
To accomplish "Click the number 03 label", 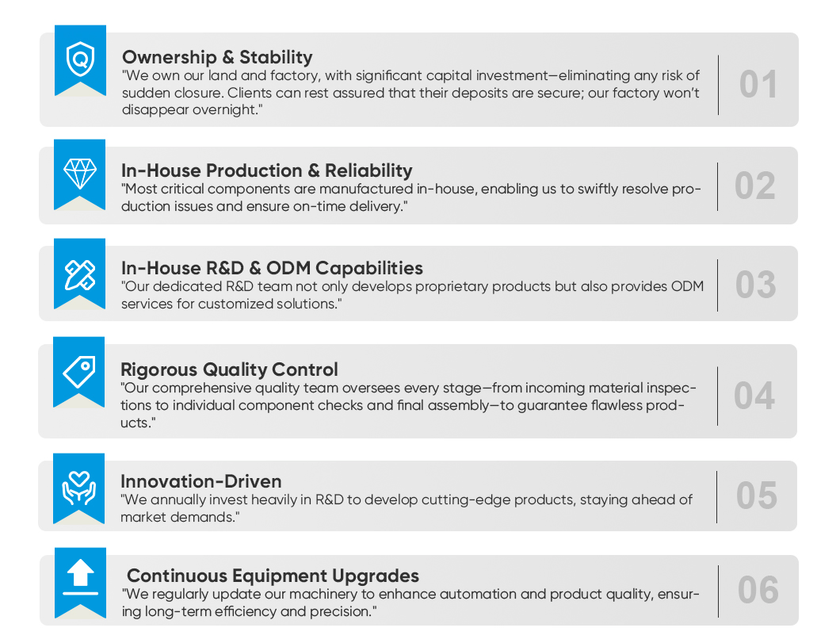I will 755,285.
